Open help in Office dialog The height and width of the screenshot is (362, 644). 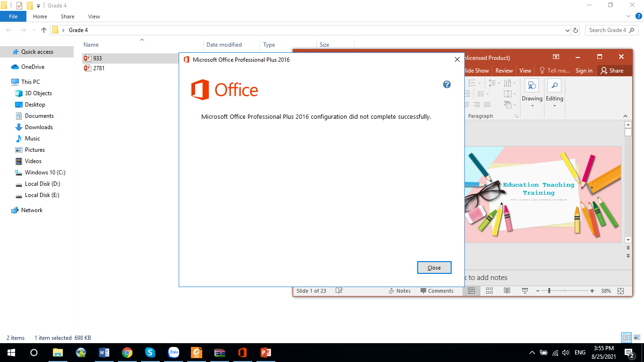tap(447, 84)
